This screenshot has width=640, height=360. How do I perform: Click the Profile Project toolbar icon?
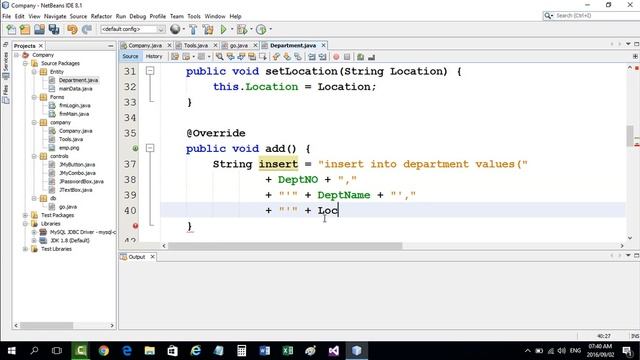261,29
